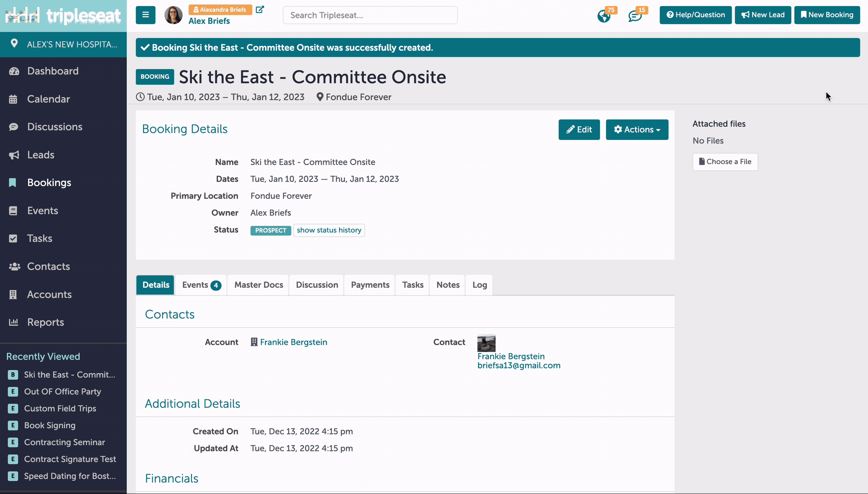The width and height of the screenshot is (868, 494).
Task: Open Contracting Seminar recent event
Action: (64, 442)
